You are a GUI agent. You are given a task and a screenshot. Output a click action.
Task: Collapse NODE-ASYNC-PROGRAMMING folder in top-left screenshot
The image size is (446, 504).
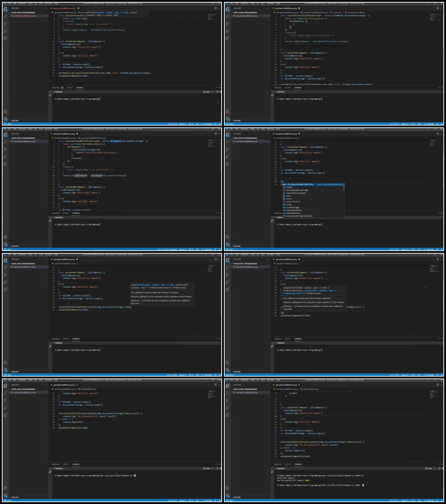tap(23, 12)
